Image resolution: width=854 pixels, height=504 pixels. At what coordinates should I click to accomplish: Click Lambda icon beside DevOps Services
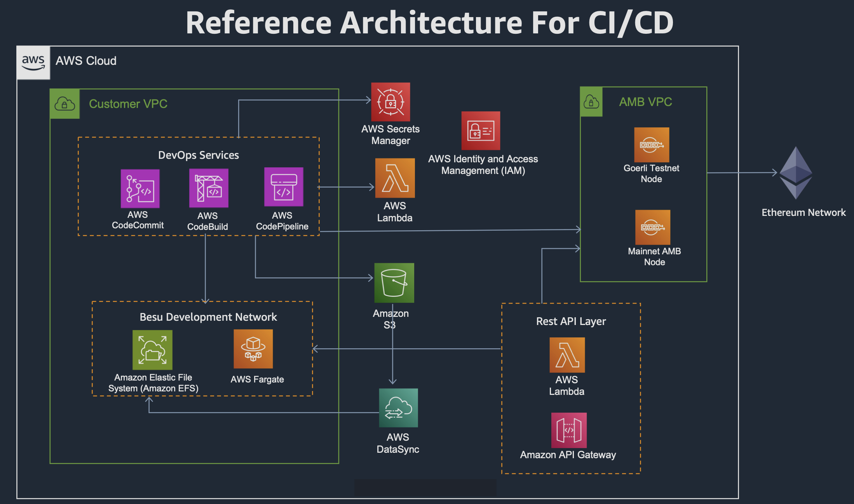[x=395, y=178]
